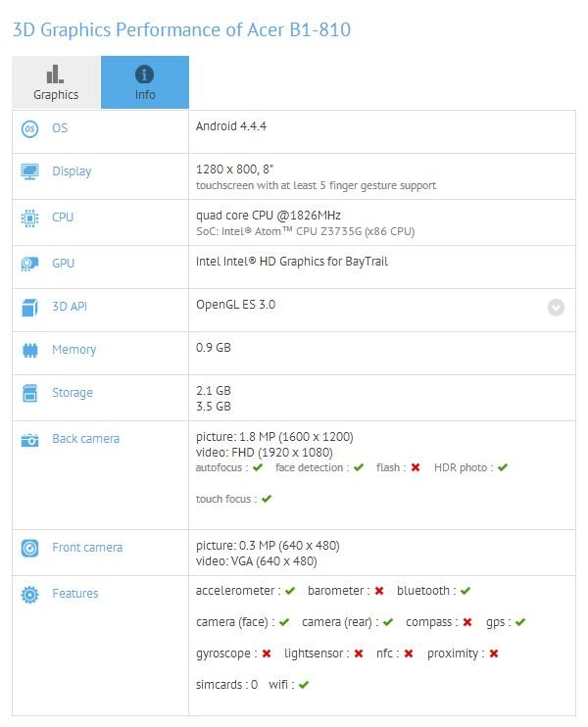Open the Acer B1-810 title heading
Image resolution: width=588 pixels, height=727 pixels.
point(181,29)
